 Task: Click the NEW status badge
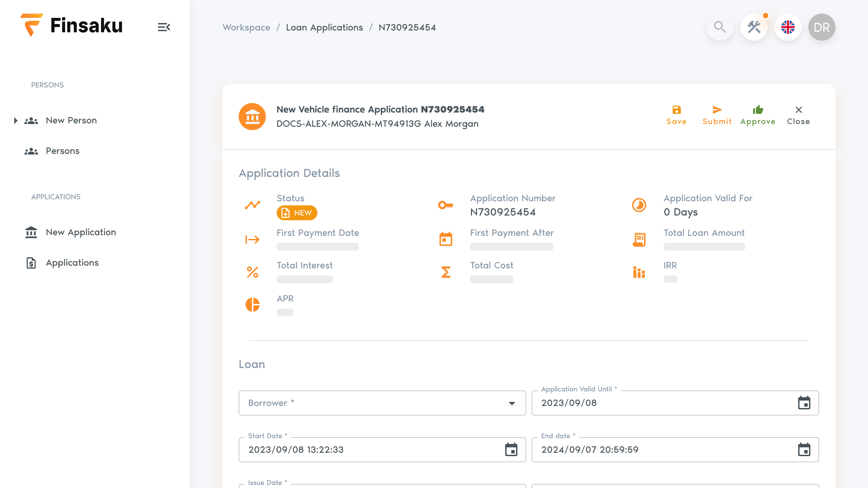point(297,213)
